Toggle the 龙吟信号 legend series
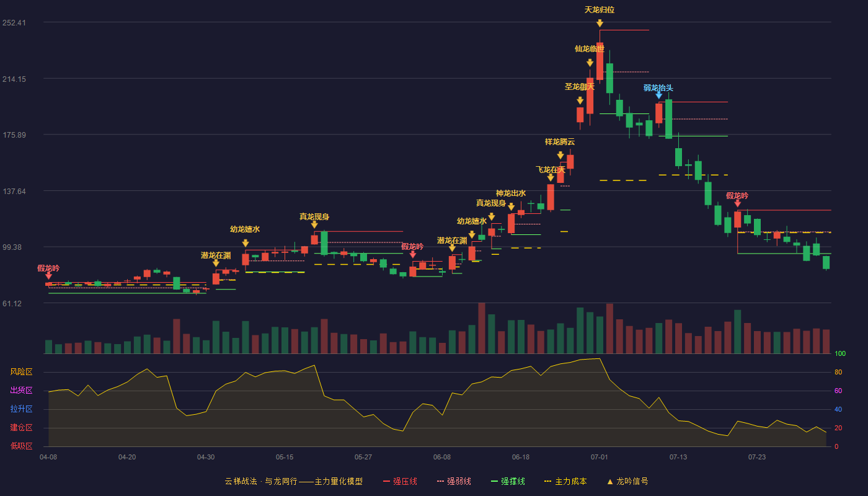868x496 pixels. (x=627, y=481)
